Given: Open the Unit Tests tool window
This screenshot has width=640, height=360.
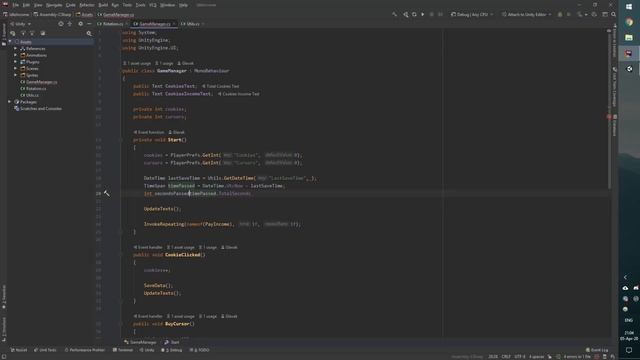Looking at the screenshot, I should tap(45, 350).
